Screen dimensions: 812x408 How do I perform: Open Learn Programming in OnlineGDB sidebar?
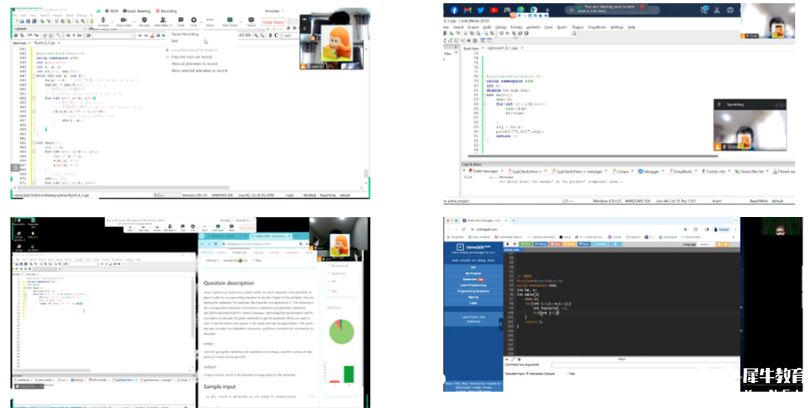pyautogui.click(x=473, y=285)
